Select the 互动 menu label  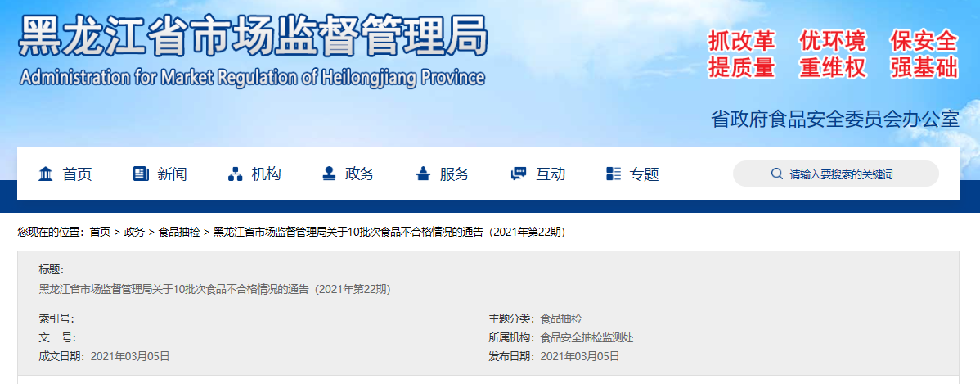click(x=551, y=174)
